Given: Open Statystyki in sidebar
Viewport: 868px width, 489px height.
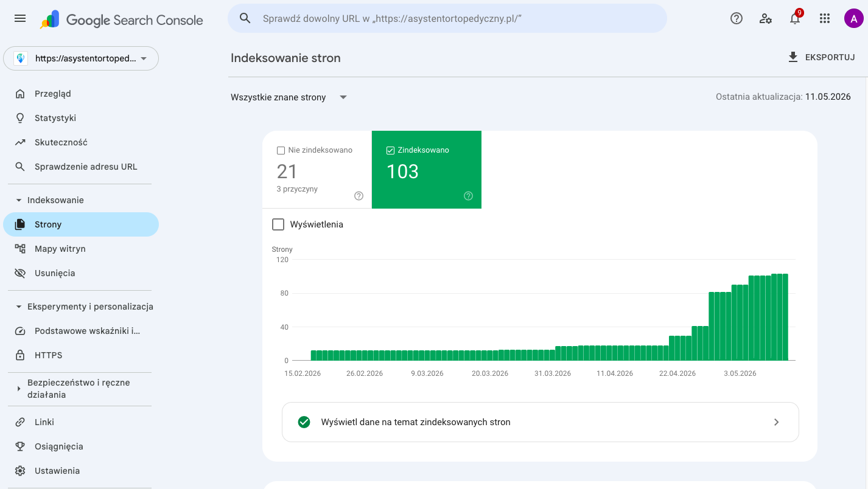Looking at the screenshot, I should [80, 118].
